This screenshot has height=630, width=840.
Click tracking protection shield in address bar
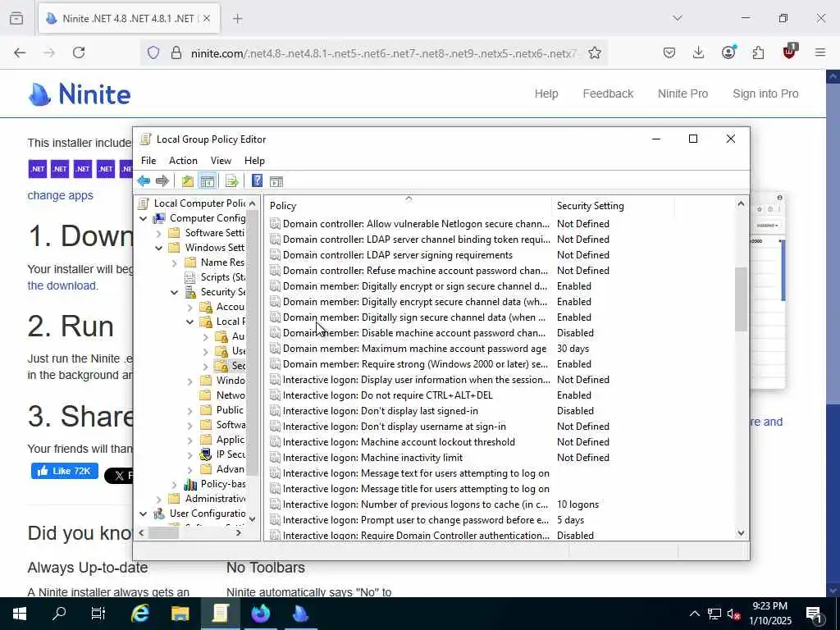pos(153,52)
